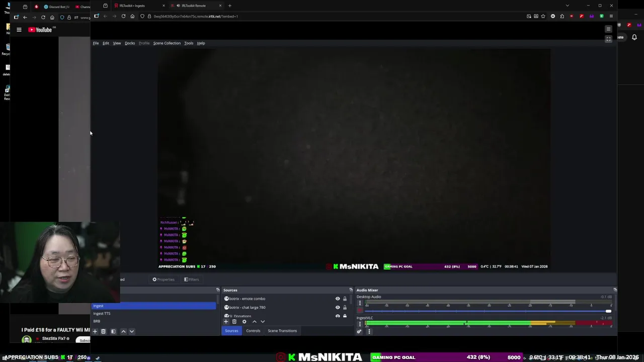Image resolution: width=644 pixels, height=362 pixels.
Task: Click the source Properties button
Action: [x=164, y=280]
